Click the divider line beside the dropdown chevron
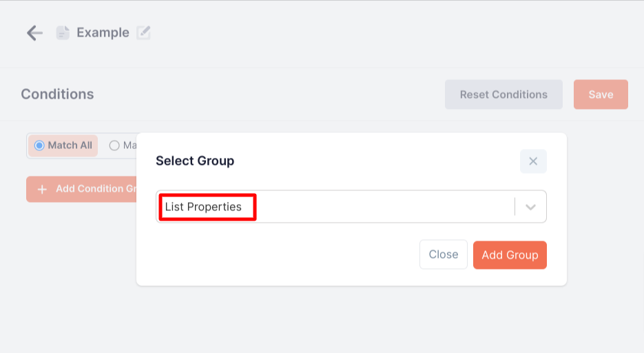This screenshot has height=353, width=644. 515,207
